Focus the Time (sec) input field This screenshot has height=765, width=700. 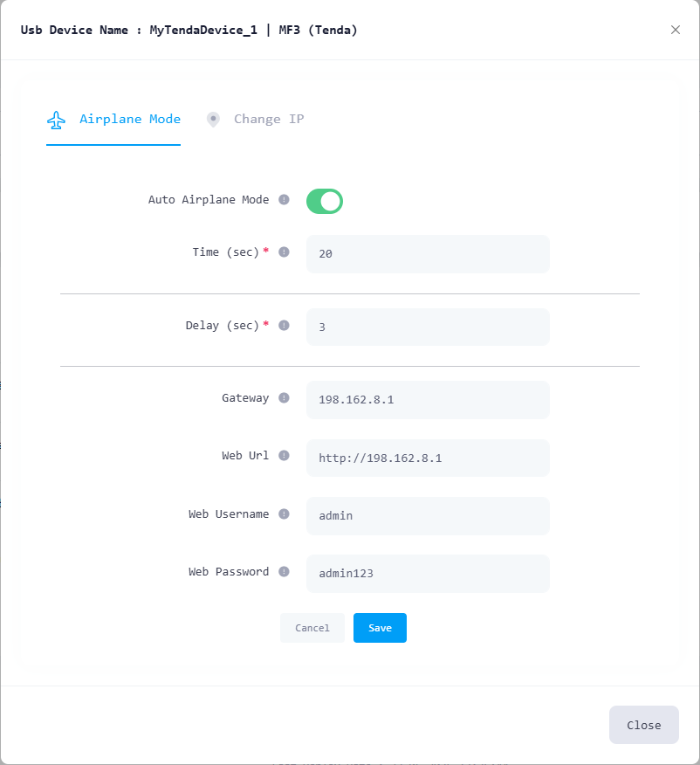428,254
